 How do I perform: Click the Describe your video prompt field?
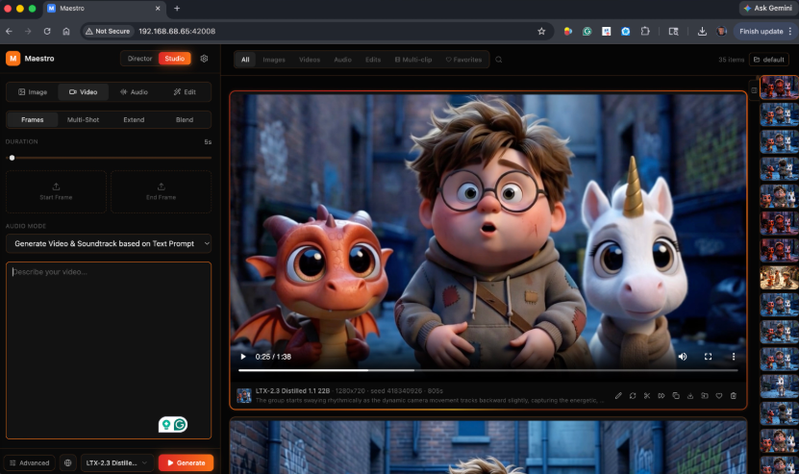tap(109, 350)
